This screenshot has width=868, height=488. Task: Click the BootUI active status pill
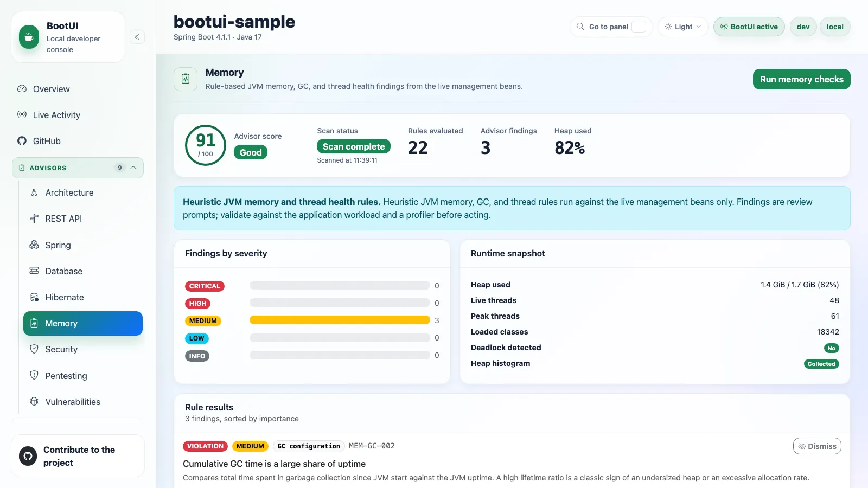click(749, 27)
